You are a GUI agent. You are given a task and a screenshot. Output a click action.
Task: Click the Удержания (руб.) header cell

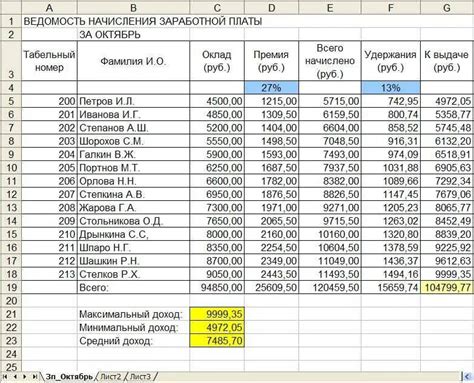[391, 61]
